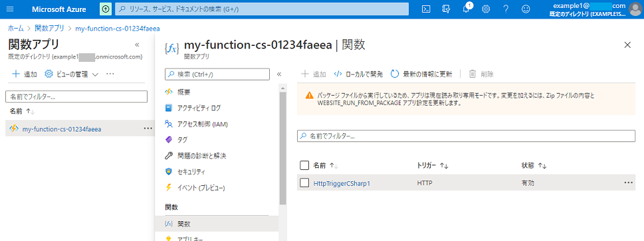Click ローカルで開発 toolbar button
The height and width of the screenshot is (241, 644).
(x=358, y=74)
